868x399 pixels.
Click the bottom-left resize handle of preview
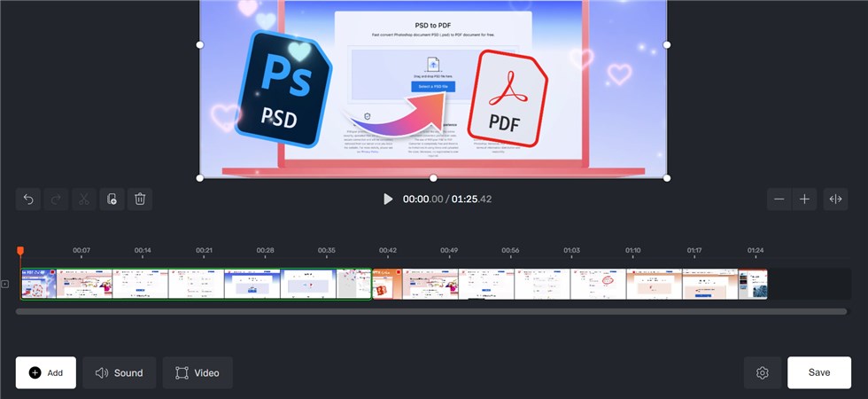pyautogui.click(x=200, y=178)
